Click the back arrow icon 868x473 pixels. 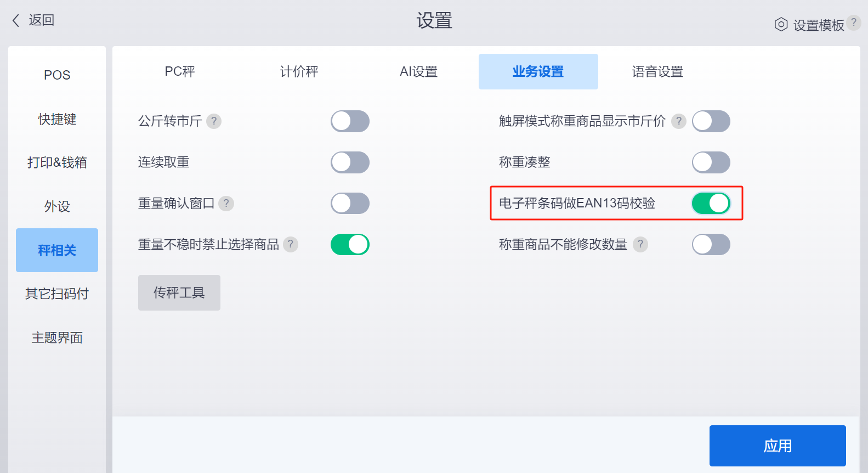[16, 20]
